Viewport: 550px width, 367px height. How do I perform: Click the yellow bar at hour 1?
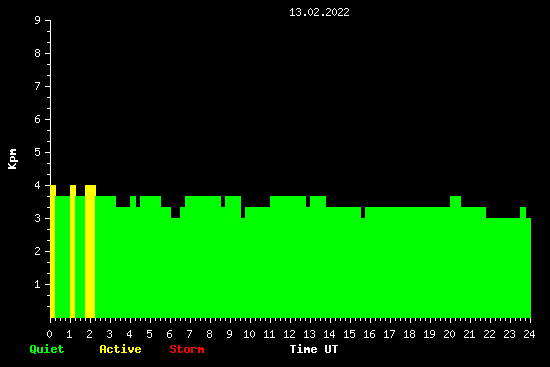[x=73, y=251]
